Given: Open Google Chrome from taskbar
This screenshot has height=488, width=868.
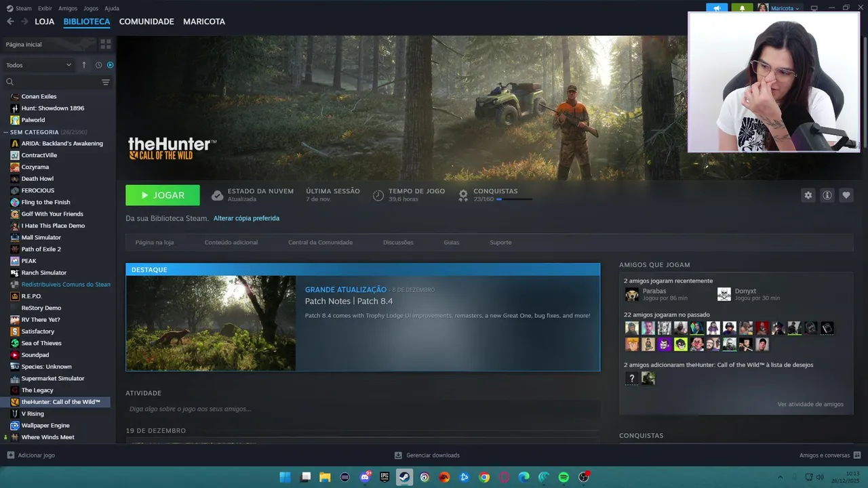Looking at the screenshot, I should pyautogui.click(x=484, y=477).
